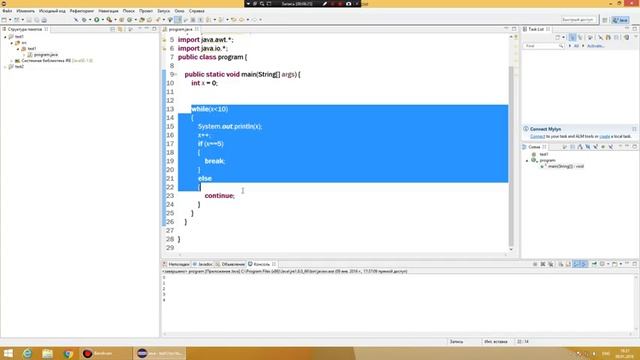Click Clear Console icon in the console toolbar
Image resolution: width=640 pixels, height=360 pixels.
[x=560, y=264]
